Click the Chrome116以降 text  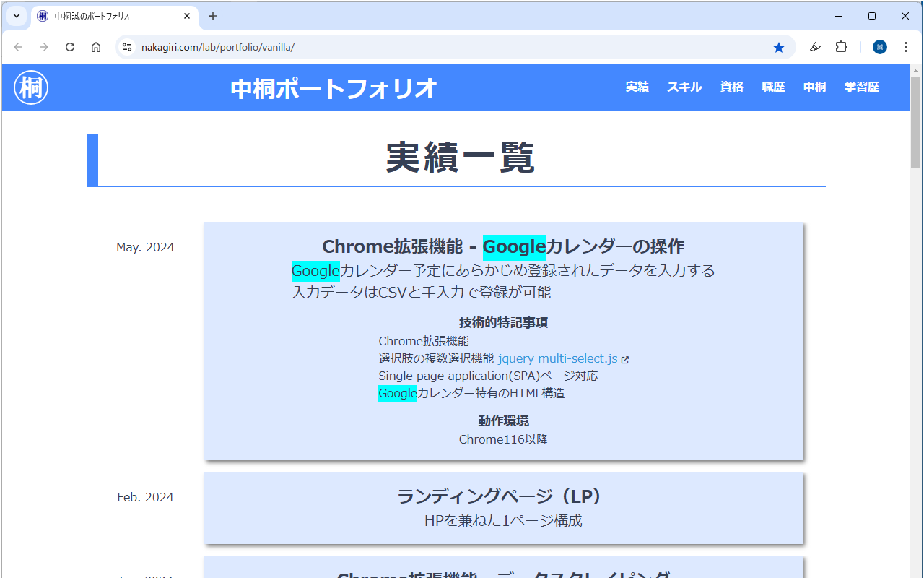pos(503,439)
